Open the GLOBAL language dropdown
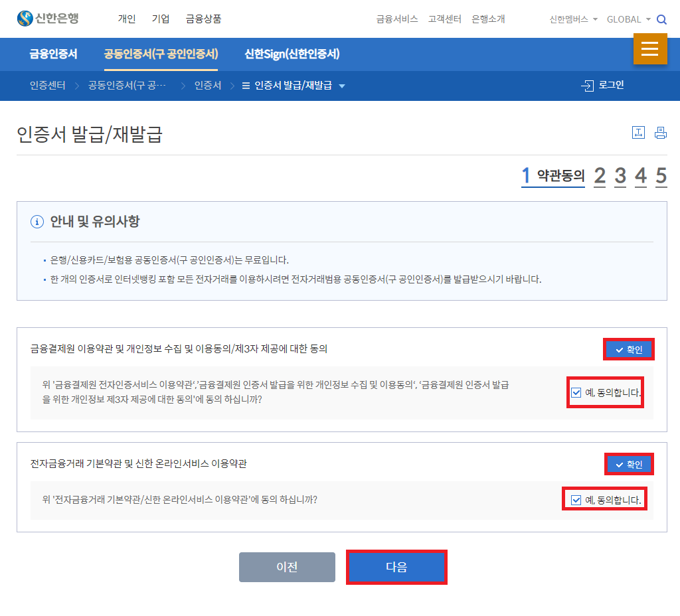 point(626,19)
